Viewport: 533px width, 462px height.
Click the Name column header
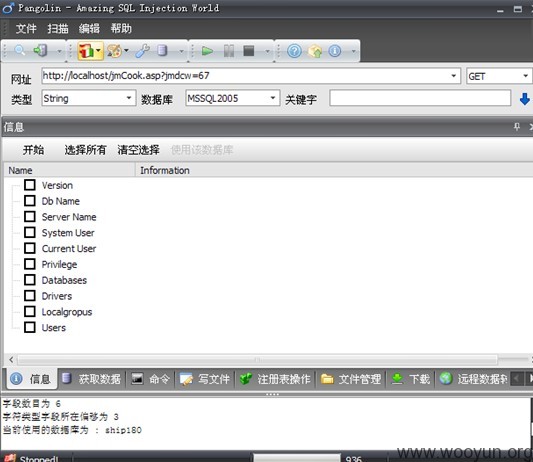69,170
